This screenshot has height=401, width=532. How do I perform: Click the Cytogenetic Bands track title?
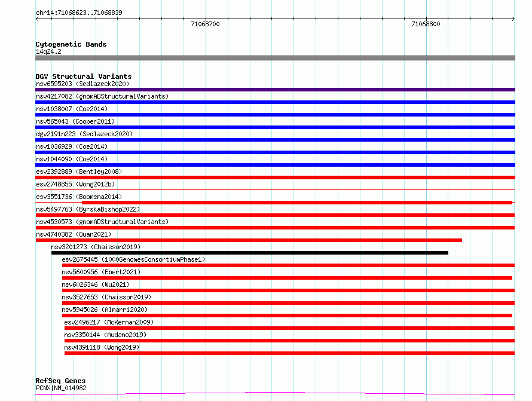[71, 44]
